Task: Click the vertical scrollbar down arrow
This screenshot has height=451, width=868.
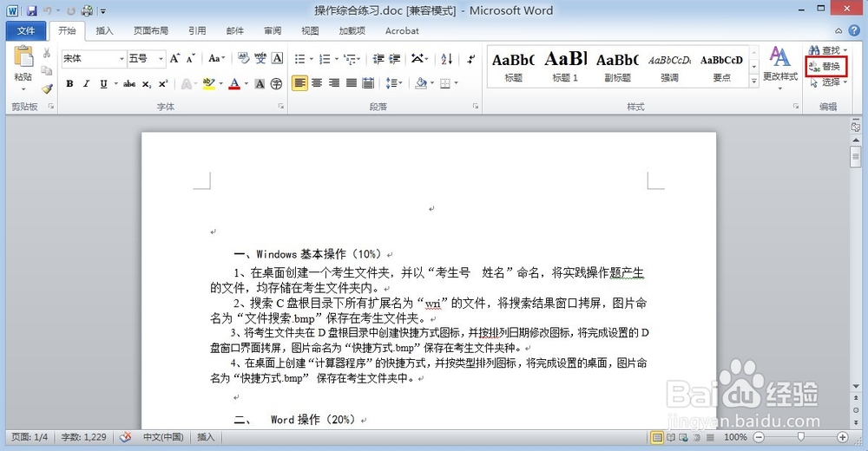Action: click(x=857, y=386)
